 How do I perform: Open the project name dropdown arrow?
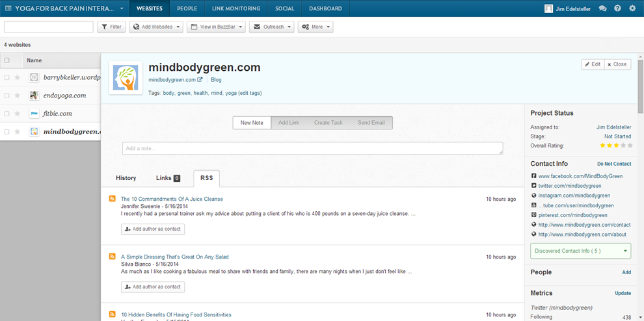(x=122, y=8)
